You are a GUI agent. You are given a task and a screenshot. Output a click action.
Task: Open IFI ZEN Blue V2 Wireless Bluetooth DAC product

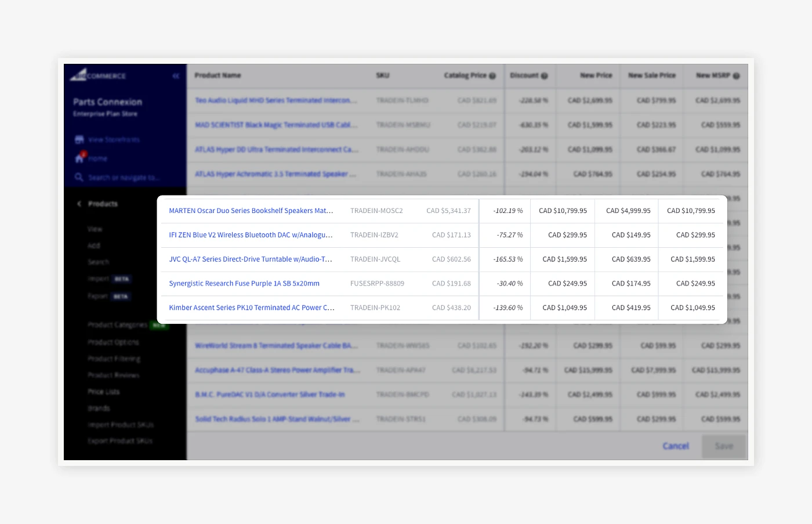[251, 235]
